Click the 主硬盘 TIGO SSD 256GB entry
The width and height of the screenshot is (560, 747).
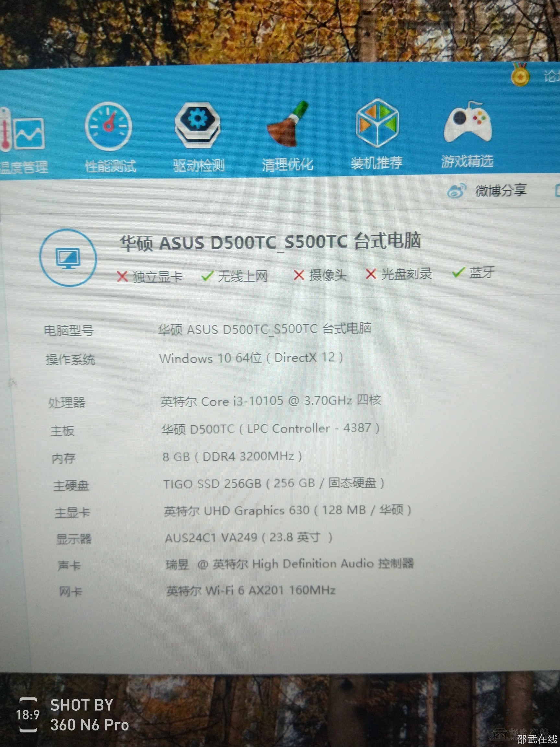(274, 484)
